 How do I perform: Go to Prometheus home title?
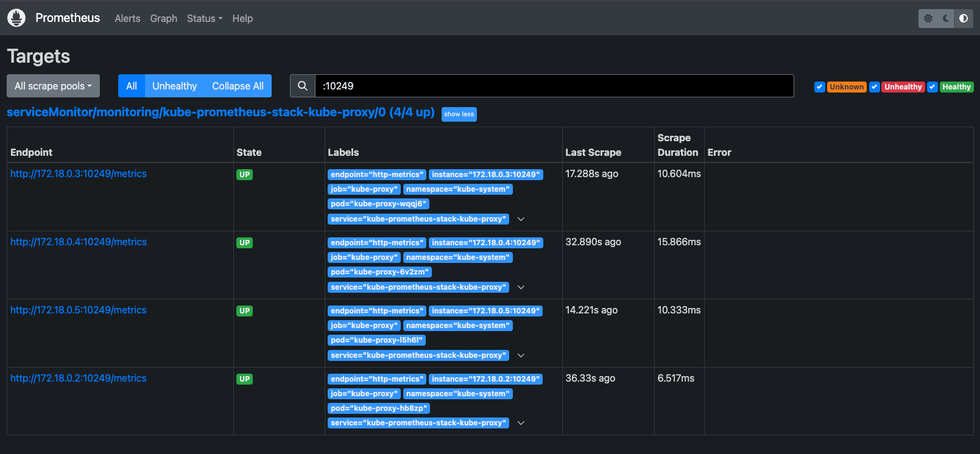tap(68, 18)
